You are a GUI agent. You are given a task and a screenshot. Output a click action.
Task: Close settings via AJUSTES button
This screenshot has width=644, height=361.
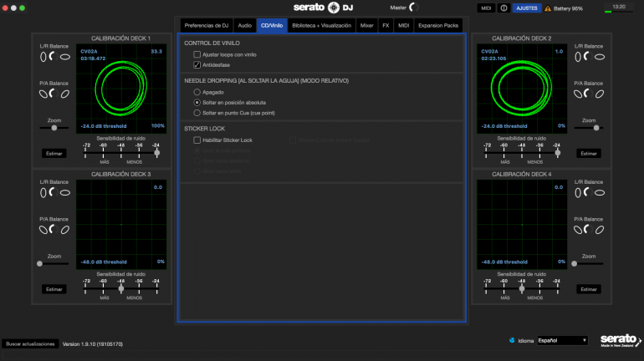(527, 8)
